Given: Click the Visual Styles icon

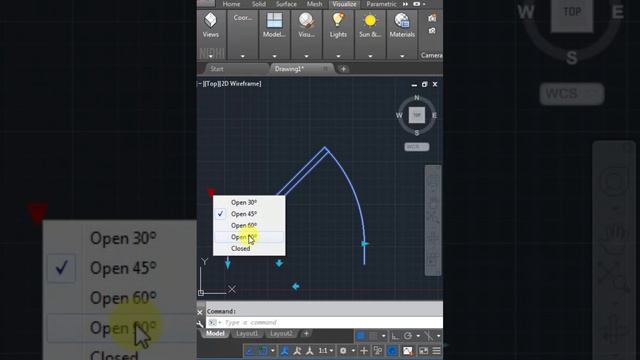Looking at the screenshot, I should 306,20.
